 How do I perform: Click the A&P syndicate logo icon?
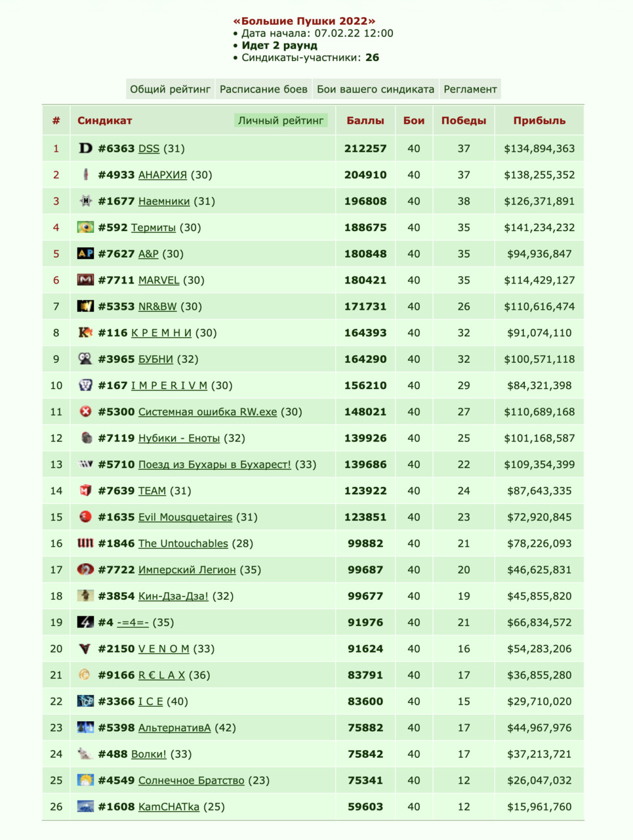(85, 253)
